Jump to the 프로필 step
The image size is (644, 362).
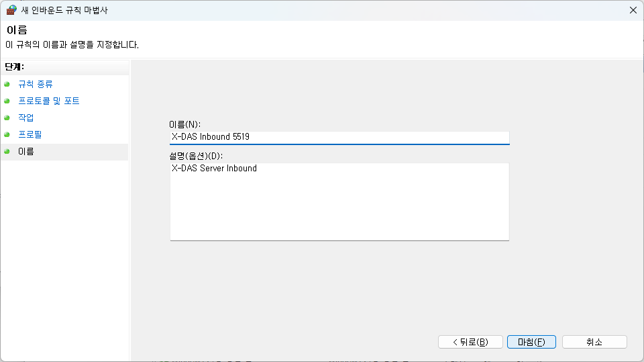pyautogui.click(x=30, y=134)
